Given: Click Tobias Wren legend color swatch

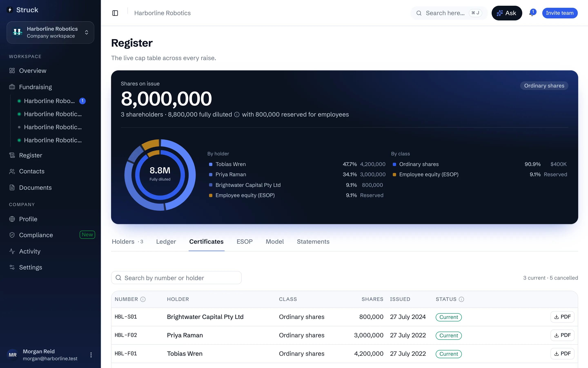Looking at the screenshot, I should [x=211, y=164].
